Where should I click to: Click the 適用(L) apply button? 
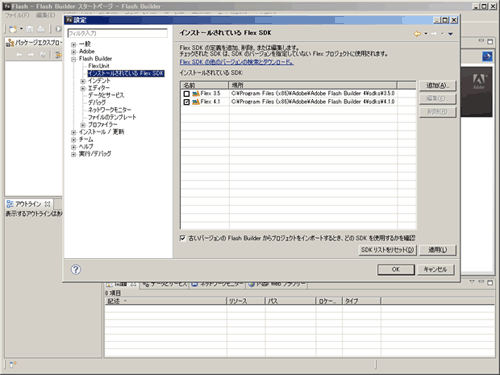(x=437, y=250)
